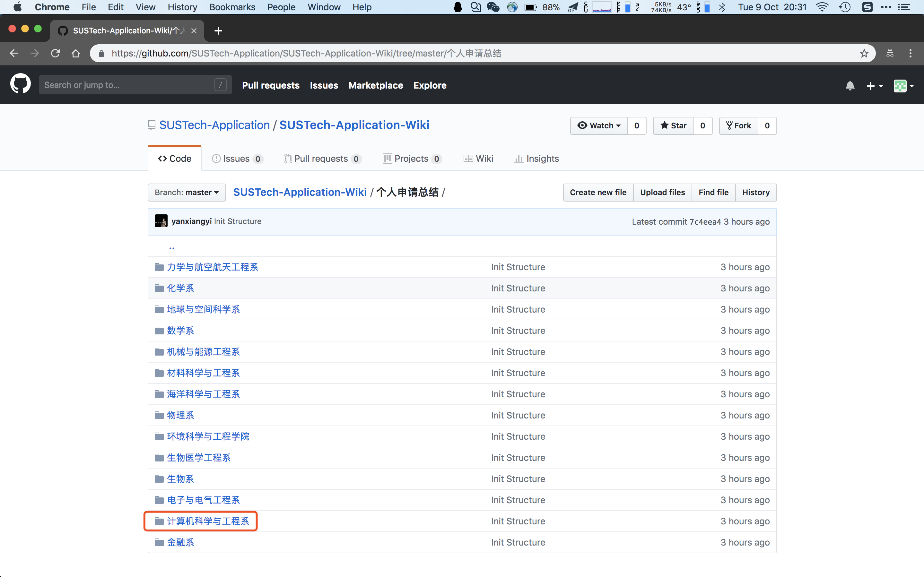The width and height of the screenshot is (924, 577).
Task: Click folder icon beside 生物系
Action: [159, 478]
